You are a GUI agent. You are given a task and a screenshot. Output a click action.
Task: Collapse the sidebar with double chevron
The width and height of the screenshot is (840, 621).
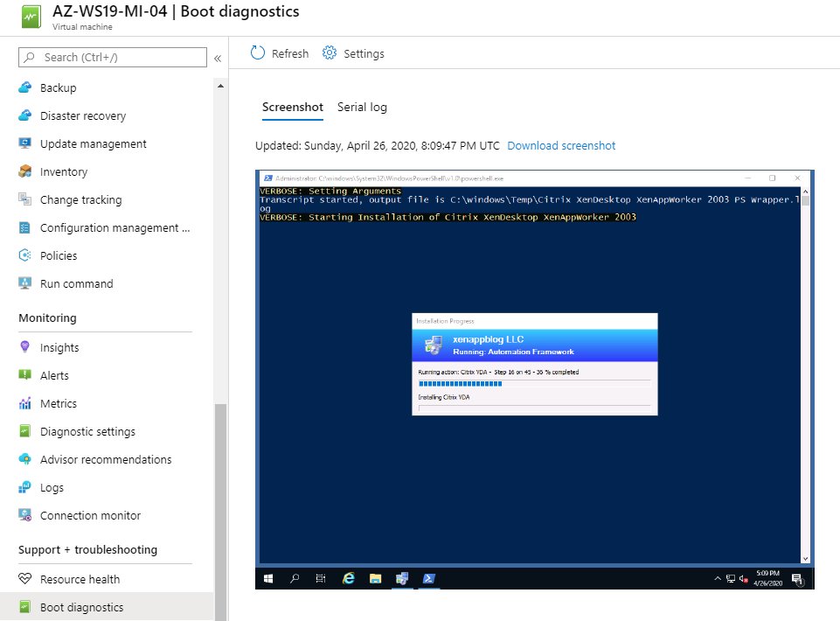(218, 58)
